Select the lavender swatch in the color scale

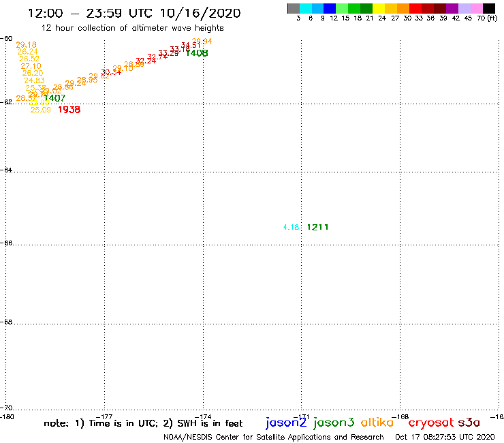(464, 8)
